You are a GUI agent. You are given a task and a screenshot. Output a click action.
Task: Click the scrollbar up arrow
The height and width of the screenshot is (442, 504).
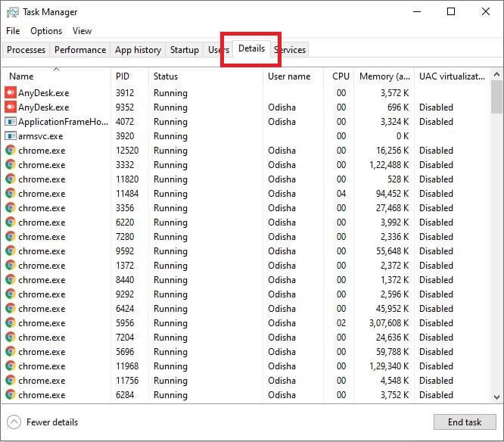[x=496, y=75]
